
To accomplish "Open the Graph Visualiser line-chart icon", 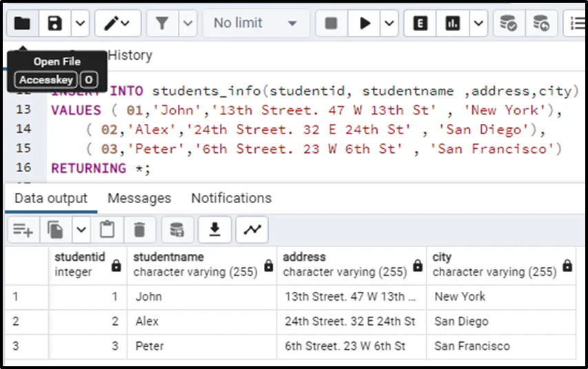I will tap(252, 229).
